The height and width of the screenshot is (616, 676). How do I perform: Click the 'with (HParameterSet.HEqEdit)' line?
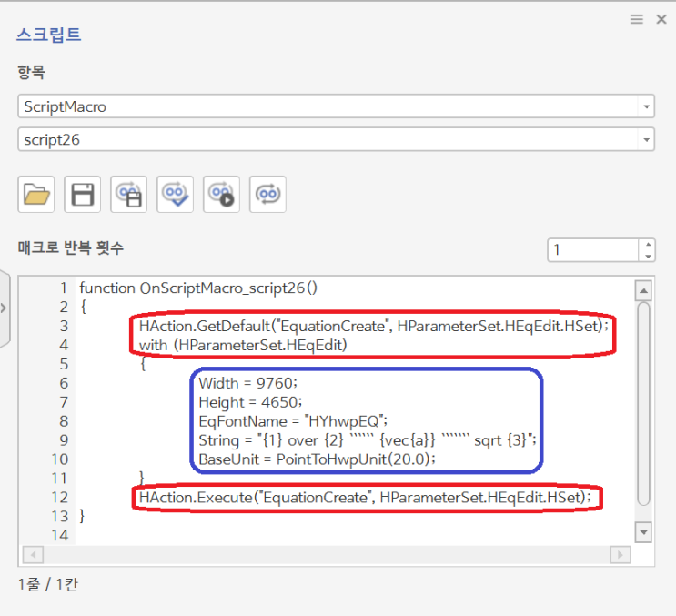click(243, 345)
